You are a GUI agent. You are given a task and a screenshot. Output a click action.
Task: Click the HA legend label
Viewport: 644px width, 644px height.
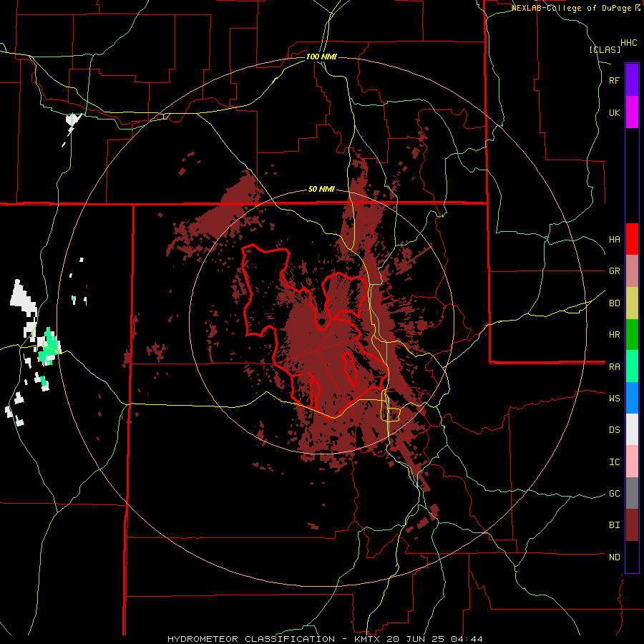click(615, 239)
